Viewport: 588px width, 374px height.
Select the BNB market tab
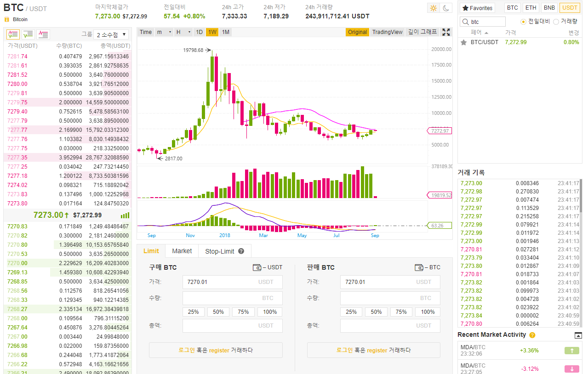(549, 8)
